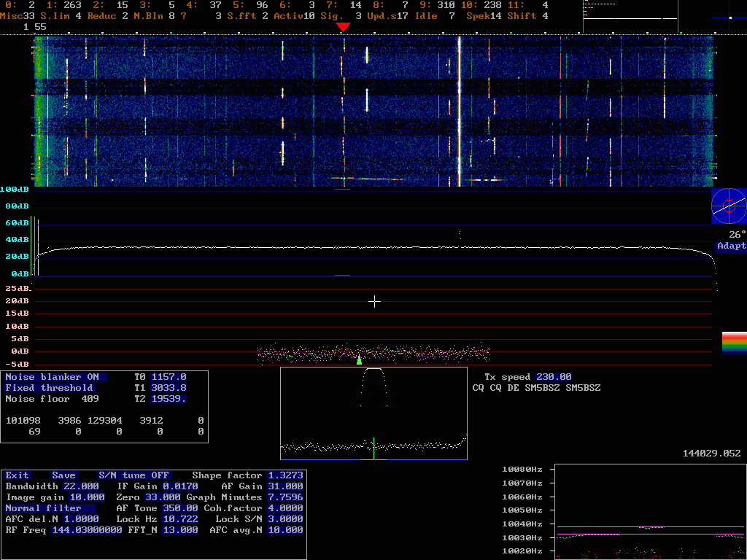Click the Spek14 status indicator
Screen dimensions: 747x560
coord(484,16)
